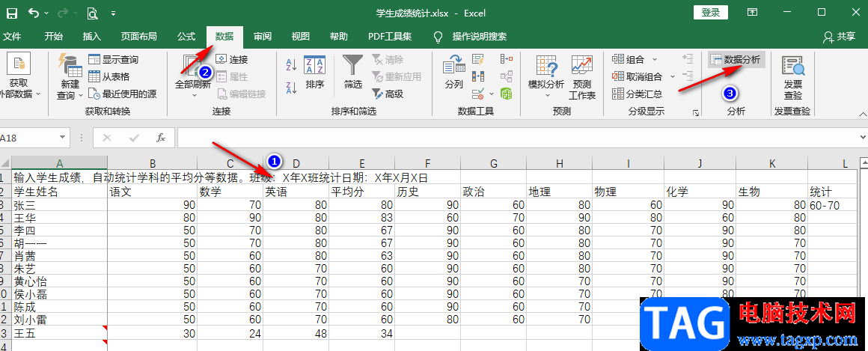Viewport: 868px width, 351px height.
Task: Select the column B header
Action: 152,163
